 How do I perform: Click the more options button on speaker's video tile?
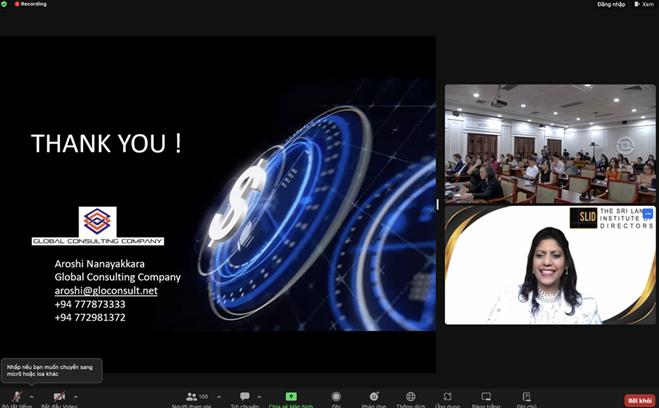[x=647, y=214]
